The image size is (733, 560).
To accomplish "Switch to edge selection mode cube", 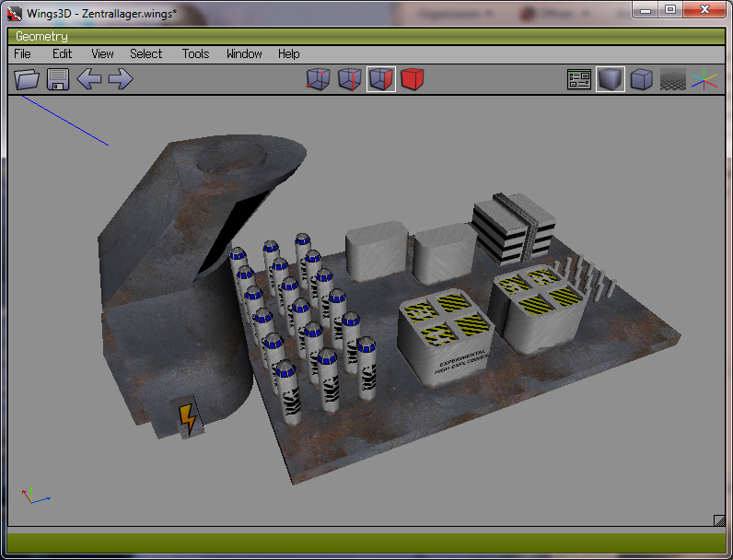I will (x=349, y=80).
